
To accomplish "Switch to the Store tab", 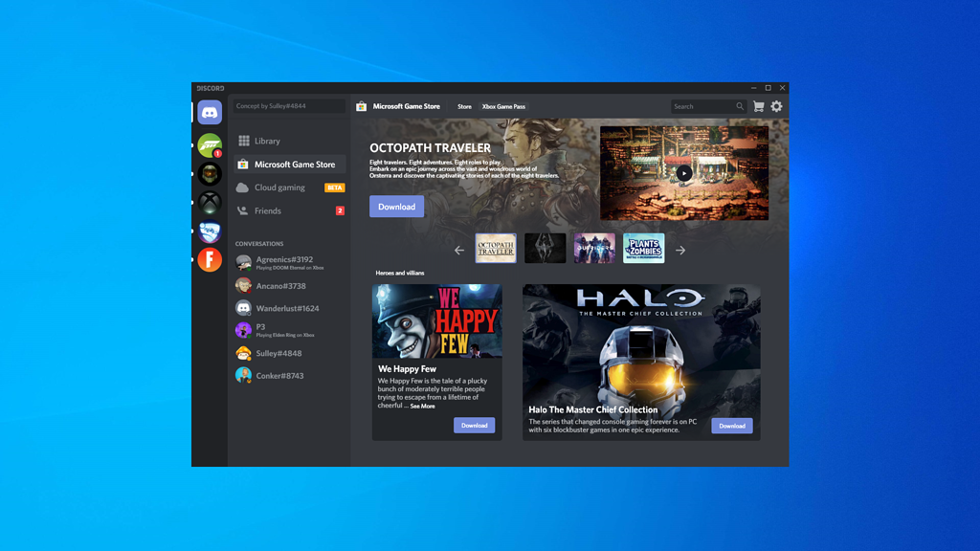I will [464, 107].
